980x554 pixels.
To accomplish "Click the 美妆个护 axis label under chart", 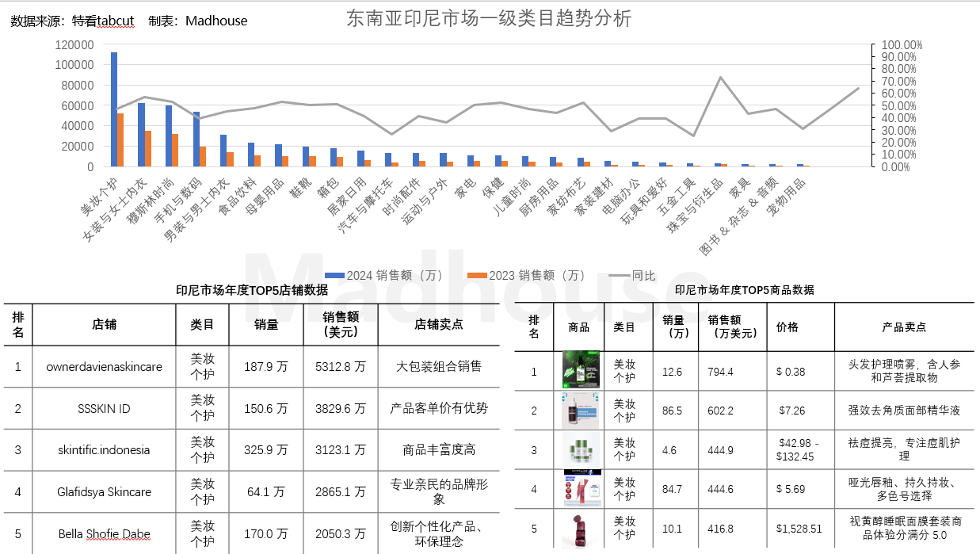I will pyautogui.click(x=99, y=197).
